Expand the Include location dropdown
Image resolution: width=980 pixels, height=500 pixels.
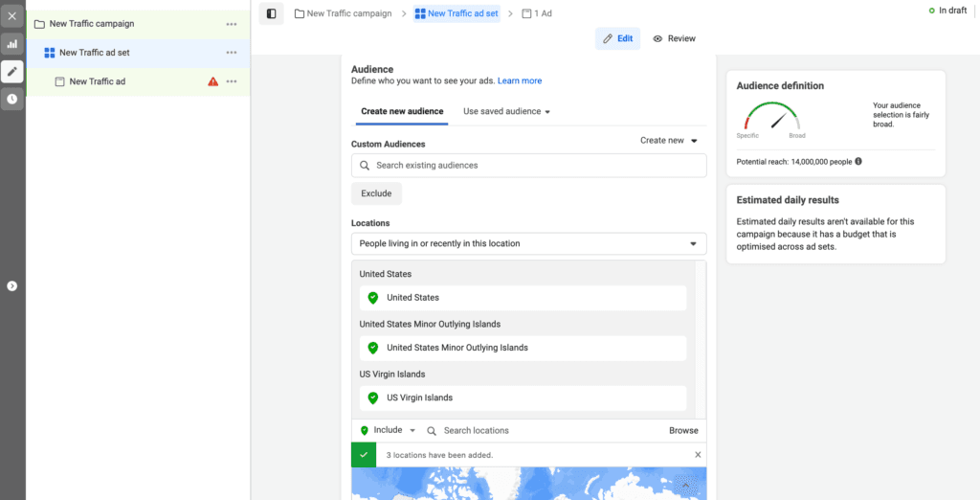tap(394, 431)
